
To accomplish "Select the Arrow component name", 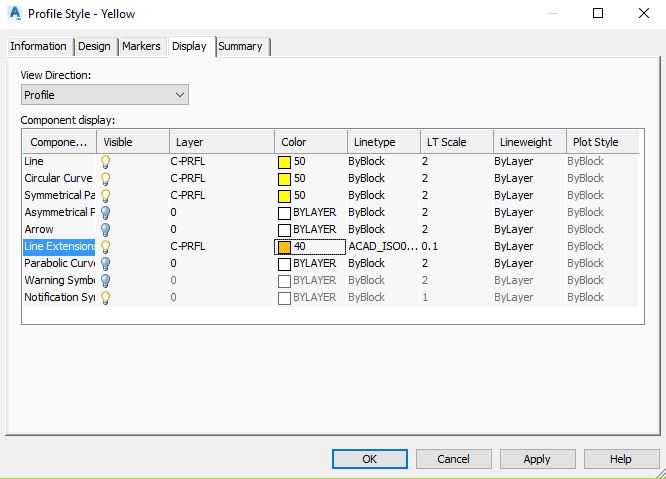I will coord(39,229).
